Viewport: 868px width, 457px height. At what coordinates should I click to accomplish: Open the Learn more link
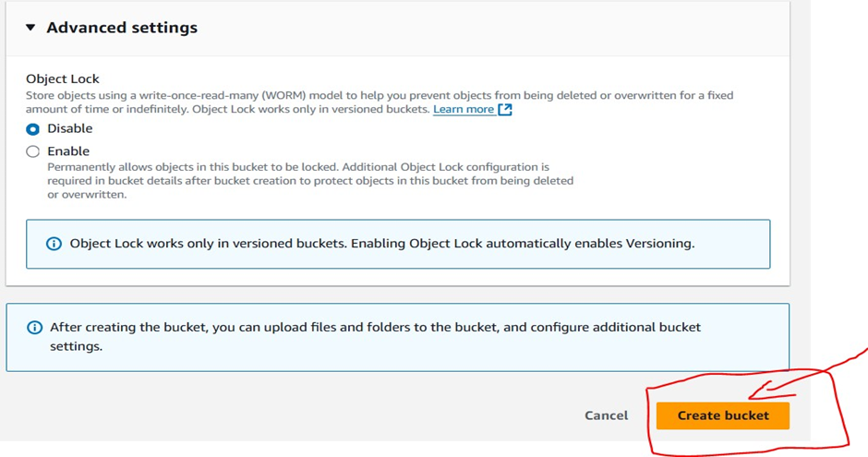pyautogui.click(x=464, y=109)
